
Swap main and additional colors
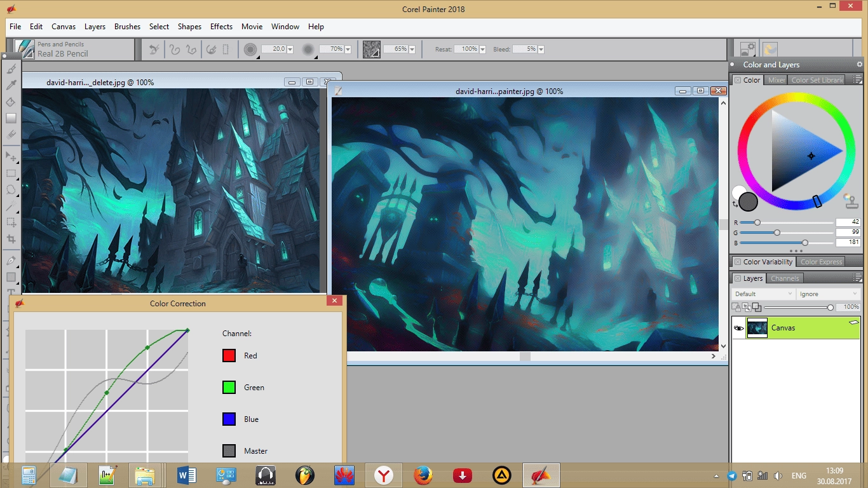click(735, 205)
